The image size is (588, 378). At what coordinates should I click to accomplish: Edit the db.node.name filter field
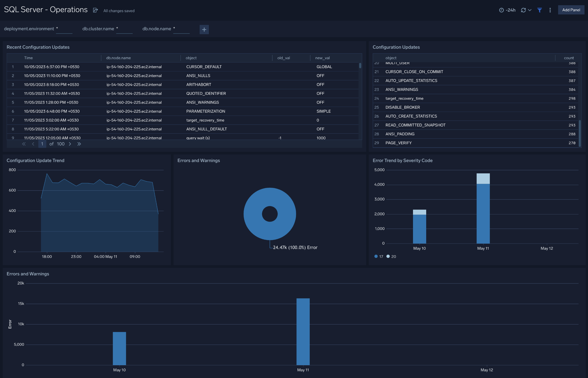point(181,29)
